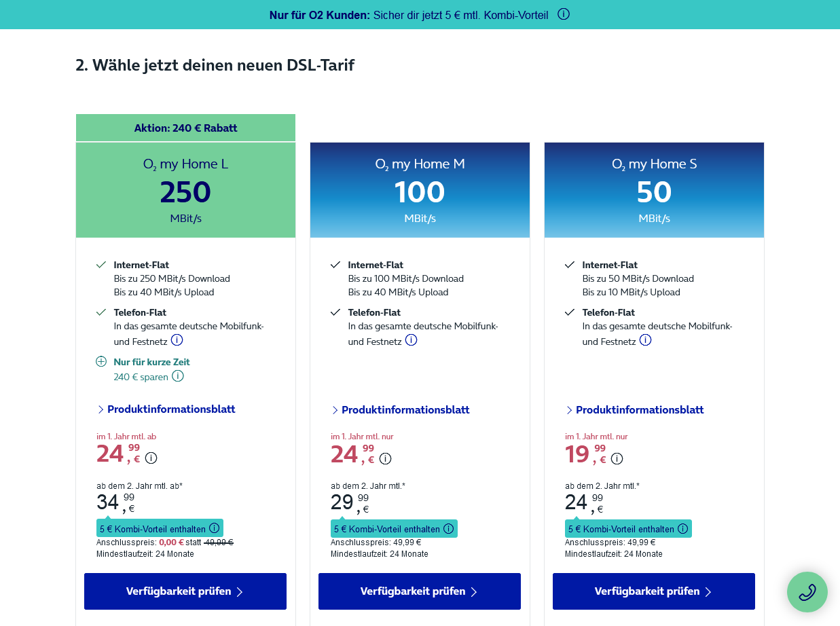840x626 pixels.
Task: Open price info icon beside Home M 24,99 €
Action: click(x=386, y=459)
